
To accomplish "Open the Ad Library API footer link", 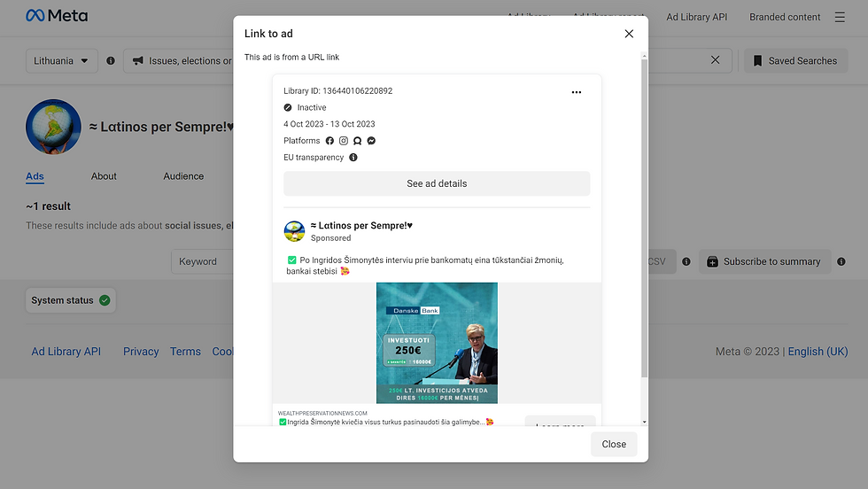I will click(66, 352).
